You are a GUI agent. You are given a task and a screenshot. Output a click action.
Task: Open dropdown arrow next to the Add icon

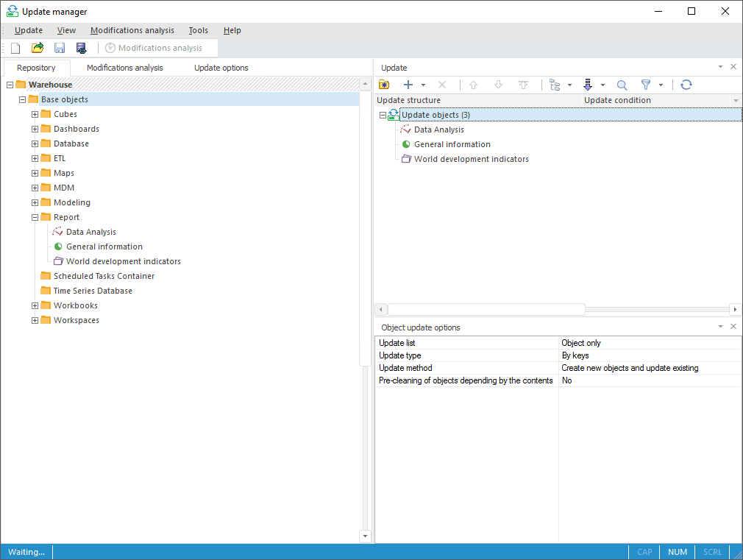[423, 85]
